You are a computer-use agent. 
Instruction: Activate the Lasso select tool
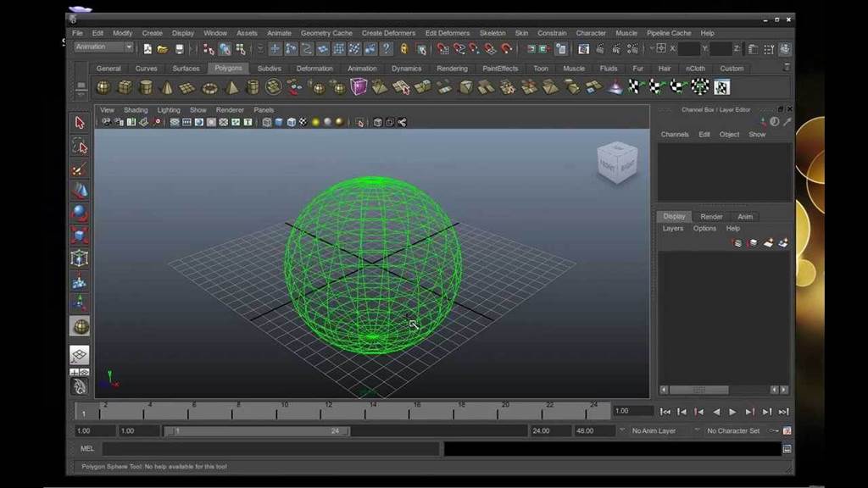click(80, 146)
